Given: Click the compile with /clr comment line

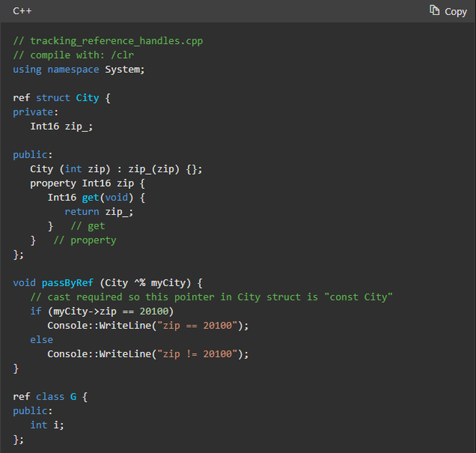Looking at the screenshot, I should 74,55.
